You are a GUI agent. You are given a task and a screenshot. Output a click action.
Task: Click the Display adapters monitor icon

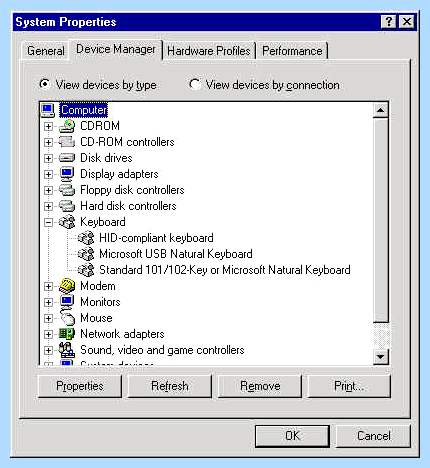(x=67, y=174)
